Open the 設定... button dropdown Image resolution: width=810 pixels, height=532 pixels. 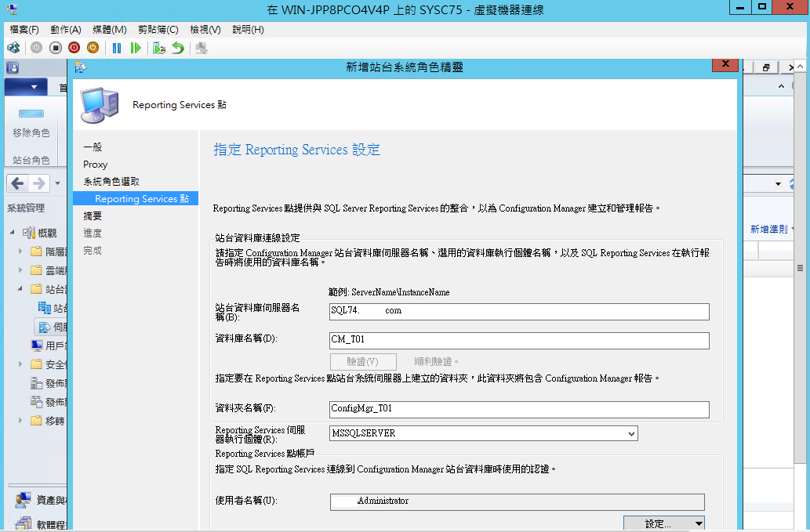click(x=699, y=523)
